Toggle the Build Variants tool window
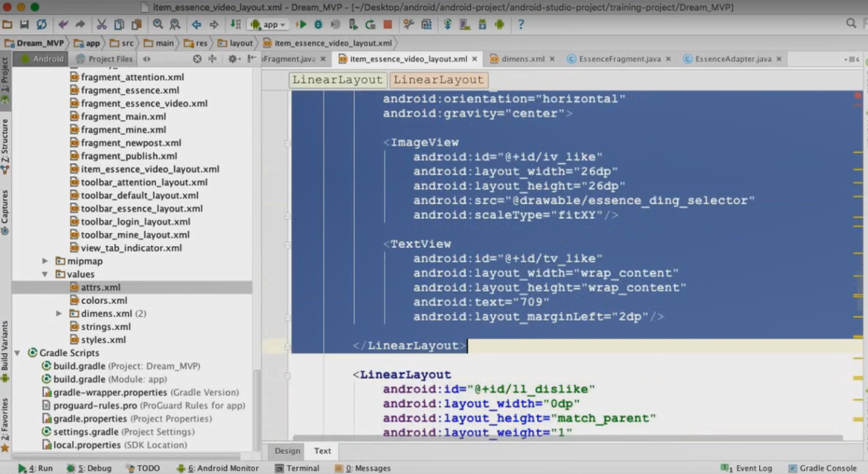 click(x=5, y=351)
